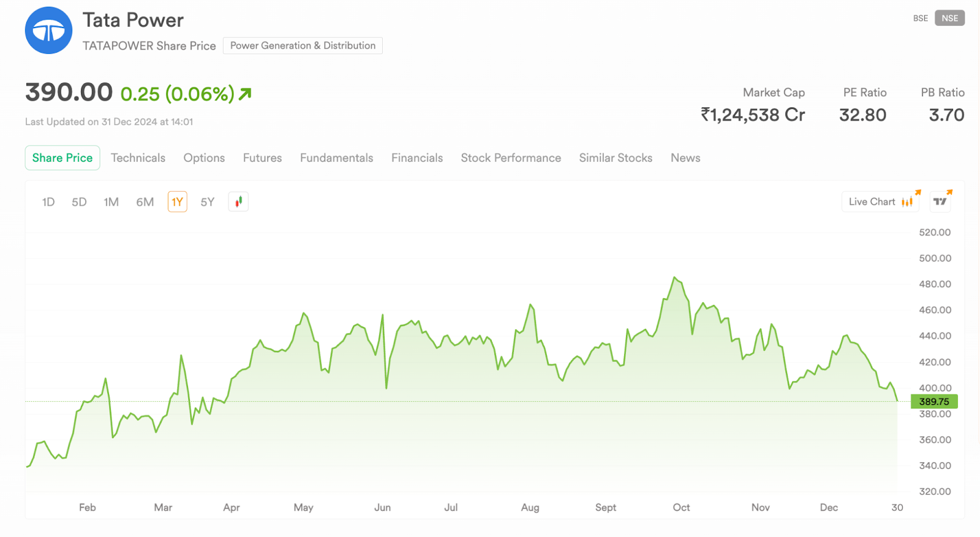The image size is (980, 537).
Task: Open the Stock Performance tab
Action: tap(511, 158)
